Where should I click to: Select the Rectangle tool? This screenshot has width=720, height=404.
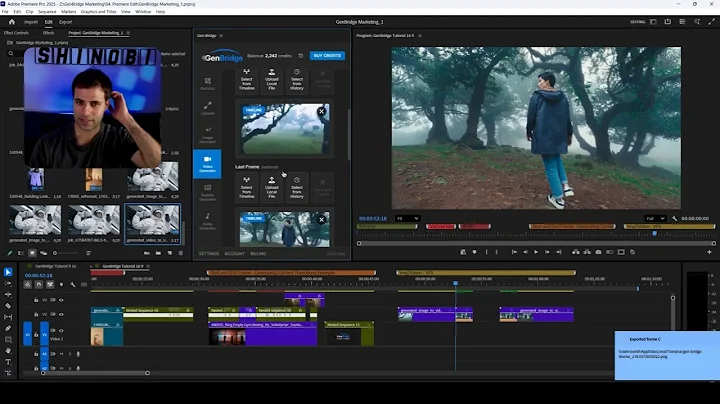(8, 340)
